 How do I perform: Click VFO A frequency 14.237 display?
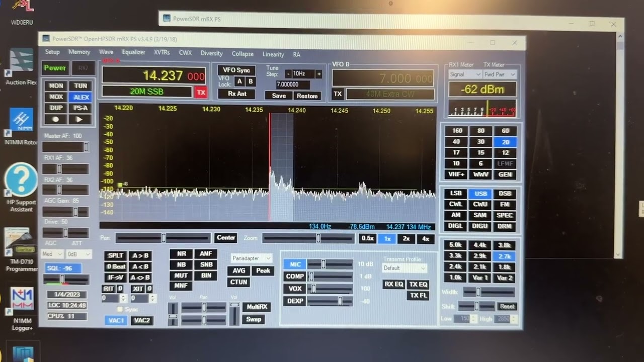(154, 75)
